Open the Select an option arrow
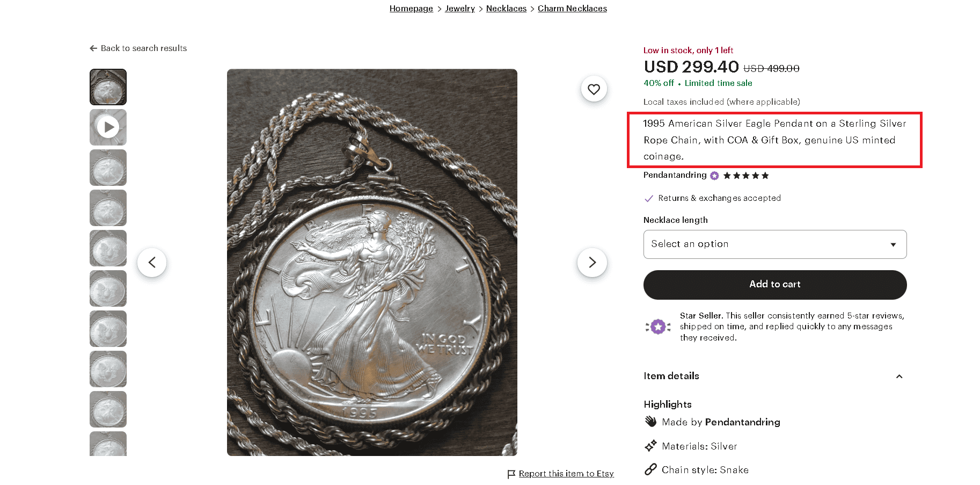This screenshot has height=485, width=980. [893, 244]
